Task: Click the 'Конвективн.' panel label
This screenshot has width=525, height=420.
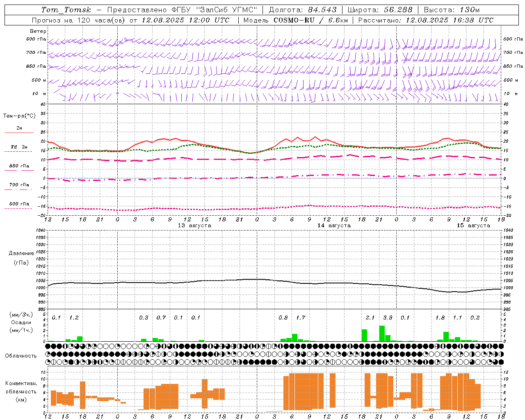Action: (21, 383)
